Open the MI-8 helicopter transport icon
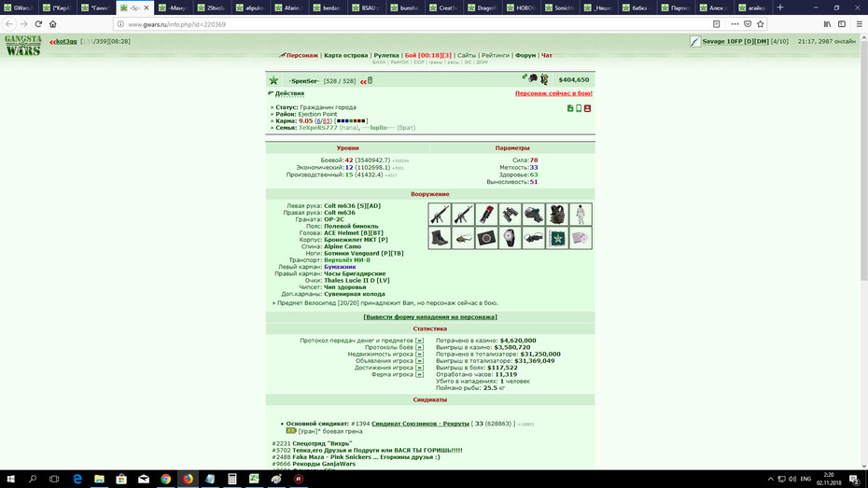 click(463, 238)
